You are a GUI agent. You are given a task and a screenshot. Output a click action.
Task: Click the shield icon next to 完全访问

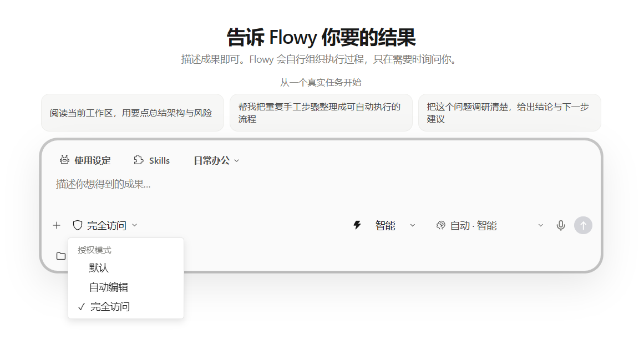tap(78, 225)
